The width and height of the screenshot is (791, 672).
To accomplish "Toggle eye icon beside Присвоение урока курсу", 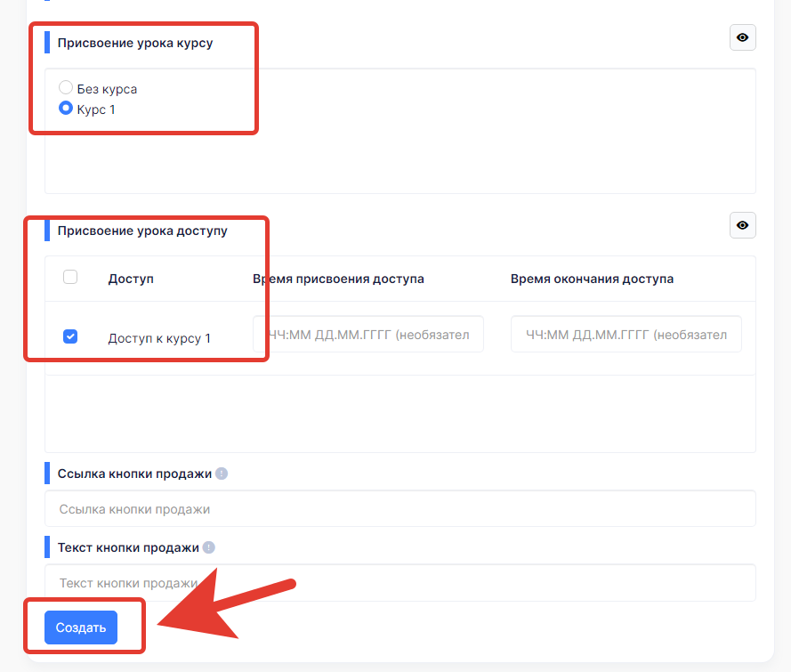I will 743,37.
